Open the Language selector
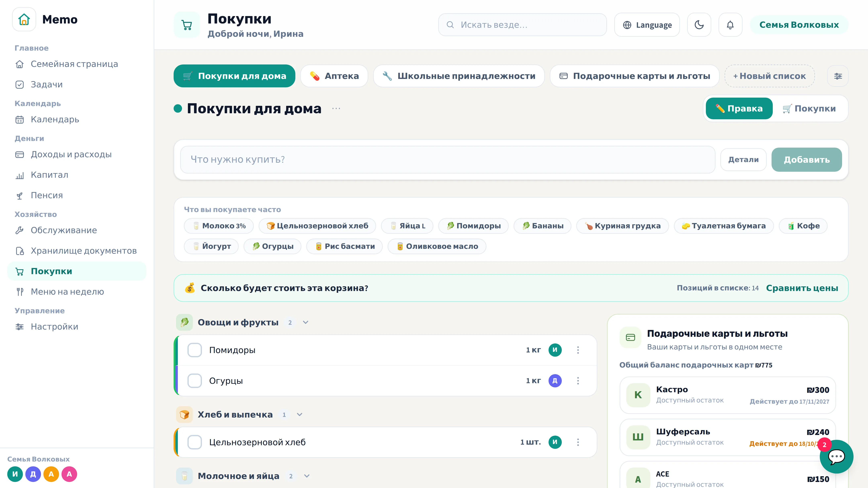 pos(647,25)
